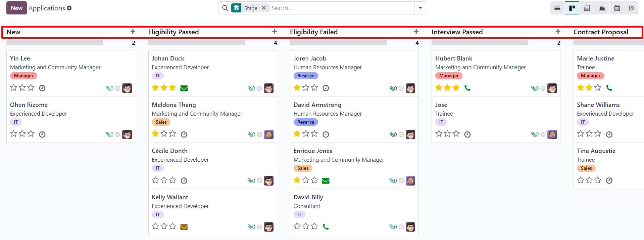Toggle Hubert Blank's kanban state circle
The width and height of the screenshot is (644, 240).
tap(543, 88)
